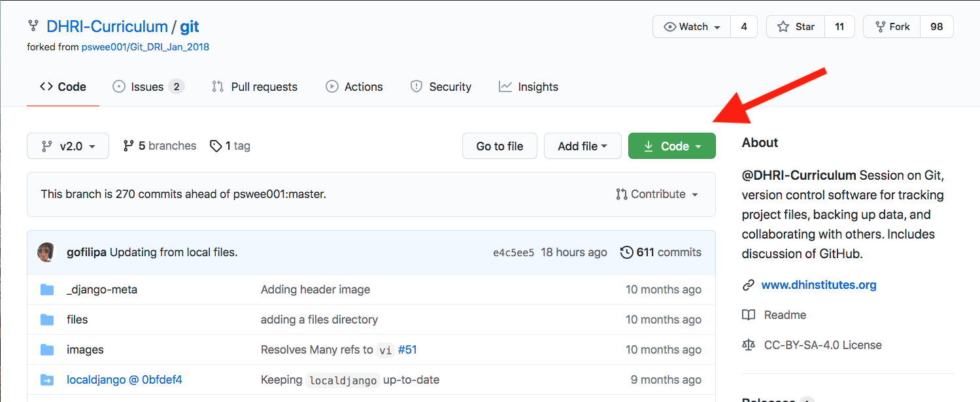View the 611 commits history
This screenshot has height=402, width=980.
point(661,252)
